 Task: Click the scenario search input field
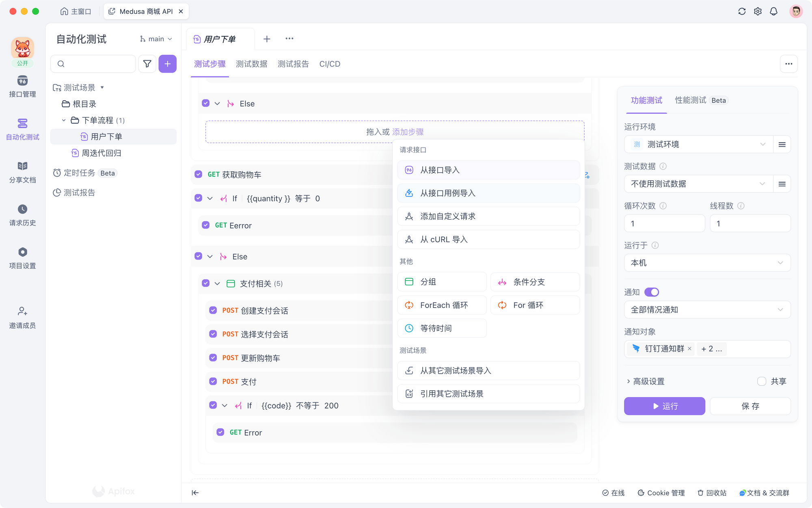tap(93, 64)
